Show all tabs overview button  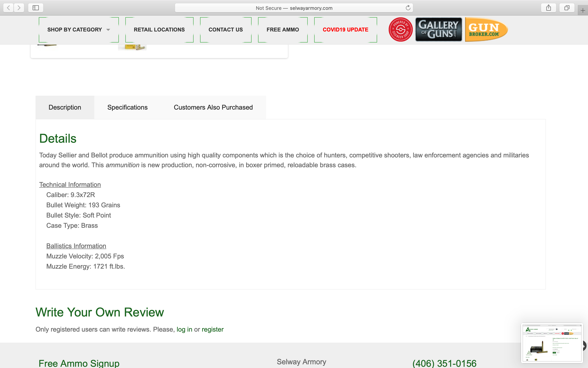tap(567, 8)
